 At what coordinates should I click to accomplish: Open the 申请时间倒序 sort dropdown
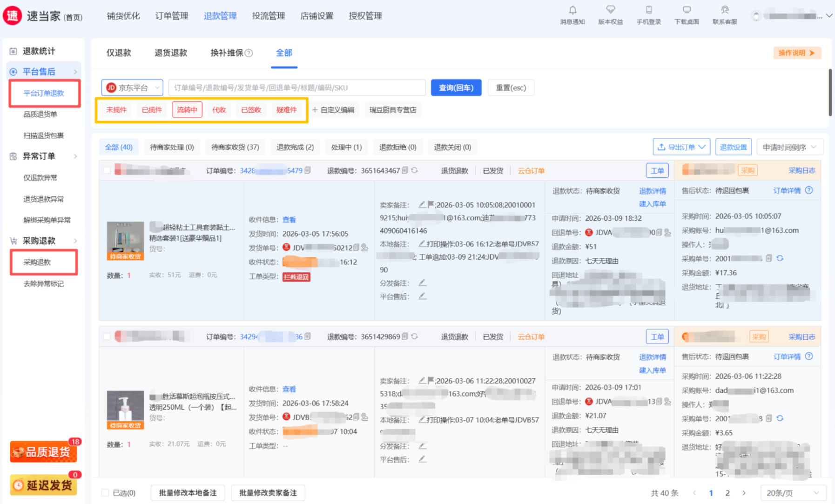point(789,147)
